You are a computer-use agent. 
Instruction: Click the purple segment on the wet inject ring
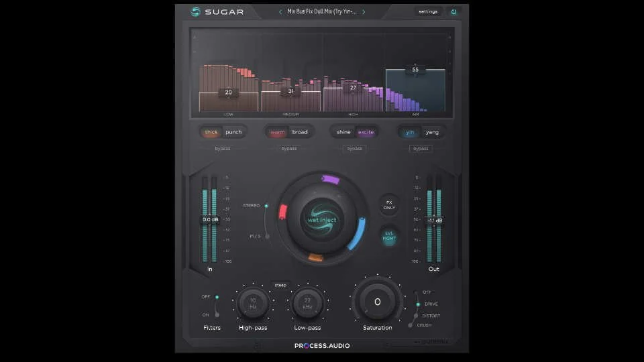(x=330, y=180)
